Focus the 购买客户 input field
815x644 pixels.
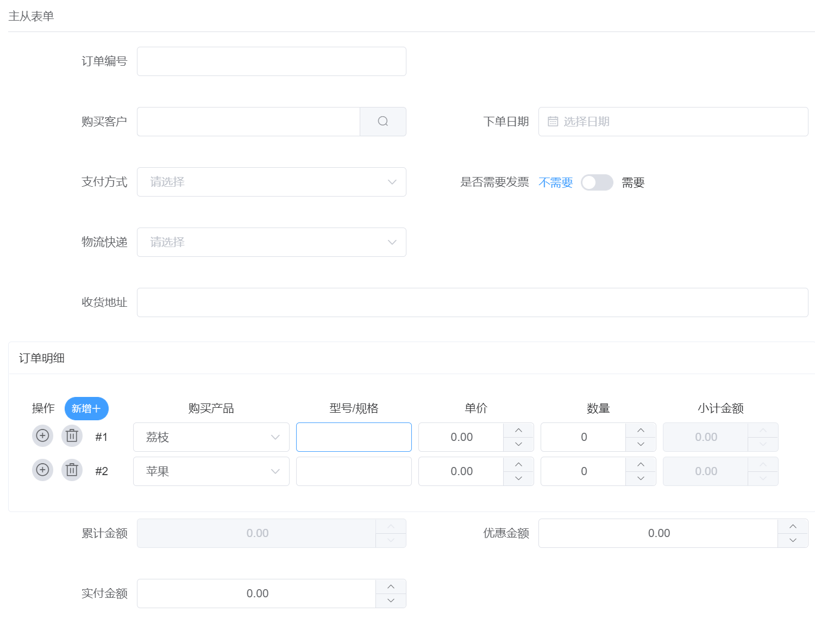[248, 122]
